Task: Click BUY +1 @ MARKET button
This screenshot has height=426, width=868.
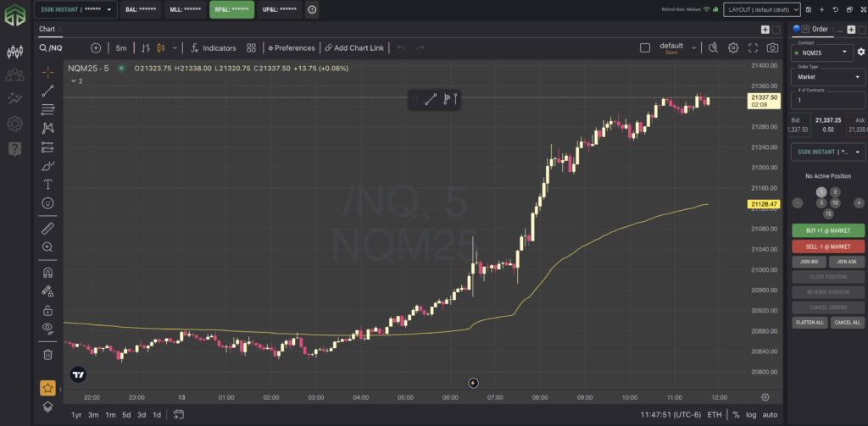Action: point(828,230)
